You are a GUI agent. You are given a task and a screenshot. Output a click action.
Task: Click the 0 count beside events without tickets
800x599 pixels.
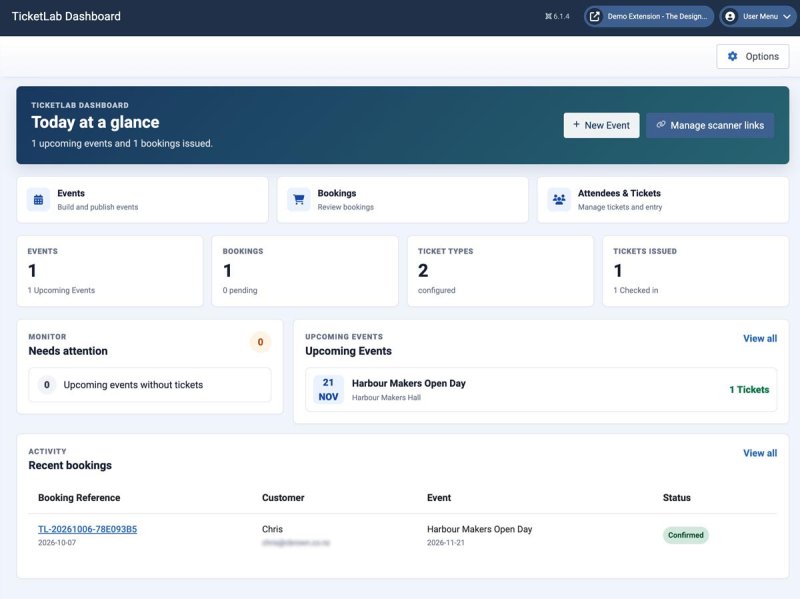tap(46, 385)
